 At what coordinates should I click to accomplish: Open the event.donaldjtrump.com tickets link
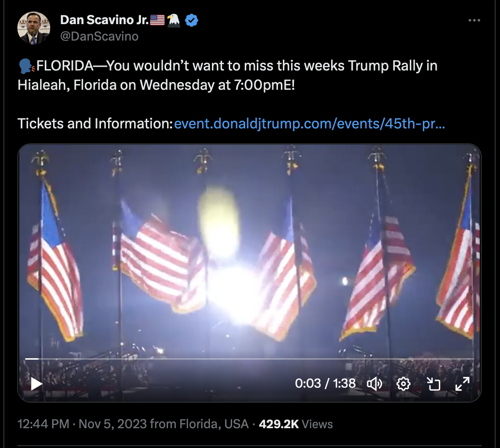(x=309, y=124)
